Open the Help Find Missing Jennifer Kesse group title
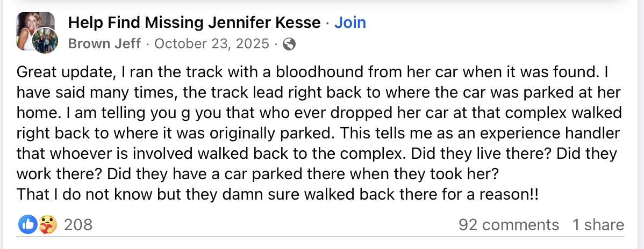The width and height of the screenshot is (644, 249). click(x=194, y=23)
